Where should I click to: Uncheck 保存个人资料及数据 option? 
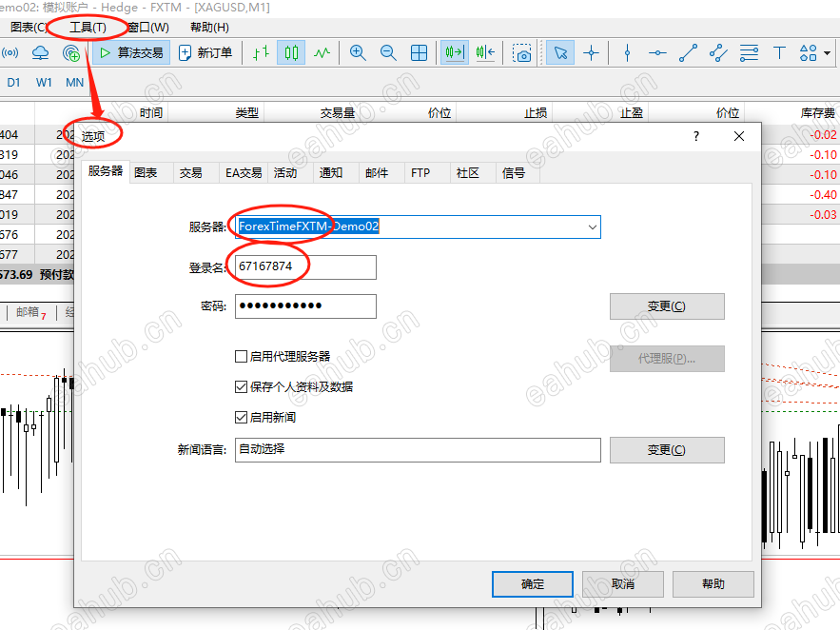[x=242, y=386]
